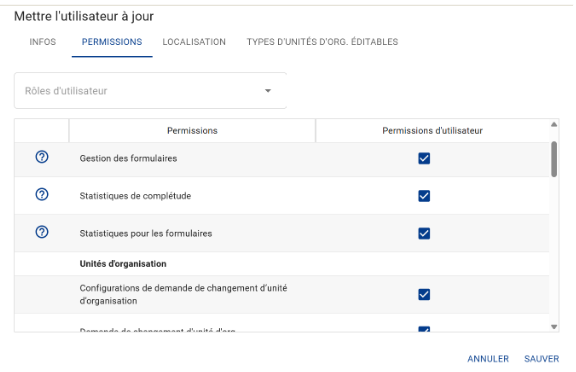Save changes with SAUVER button
The image size is (576, 372).
point(541,359)
